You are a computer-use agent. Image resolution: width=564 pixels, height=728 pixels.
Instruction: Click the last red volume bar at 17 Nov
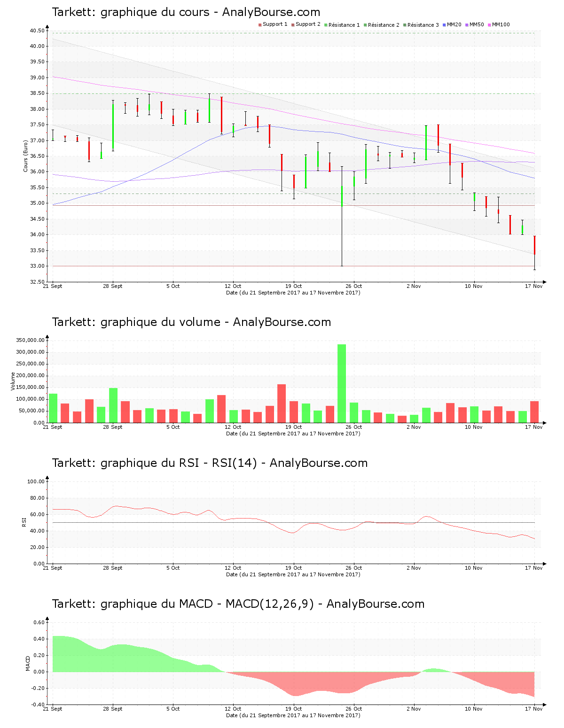(x=534, y=412)
